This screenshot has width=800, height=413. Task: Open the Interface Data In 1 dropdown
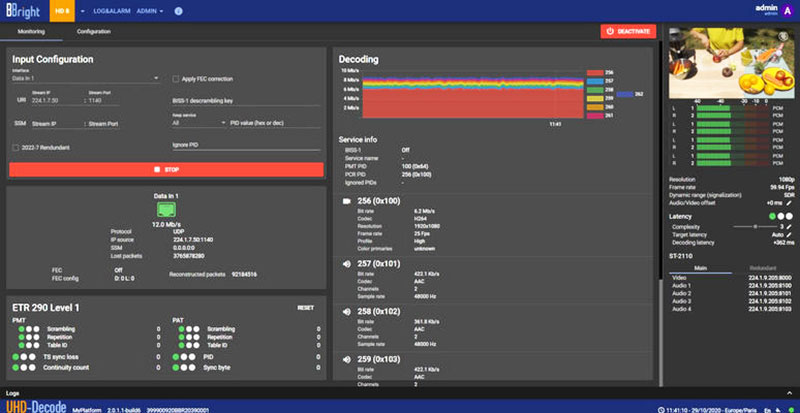[x=85, y=78]
